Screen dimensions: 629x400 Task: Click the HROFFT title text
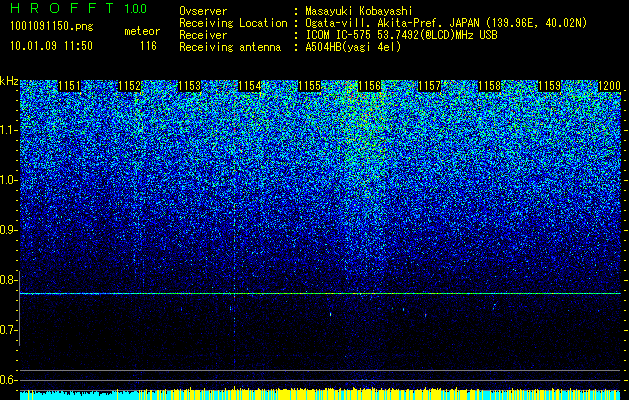click(x=63, y=8)
